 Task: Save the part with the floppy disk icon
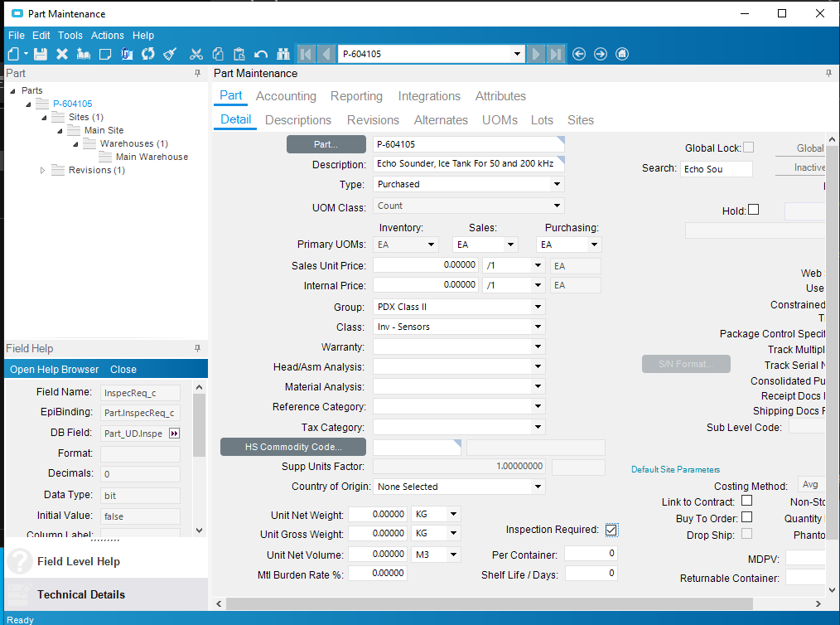(x=41, y=54)
